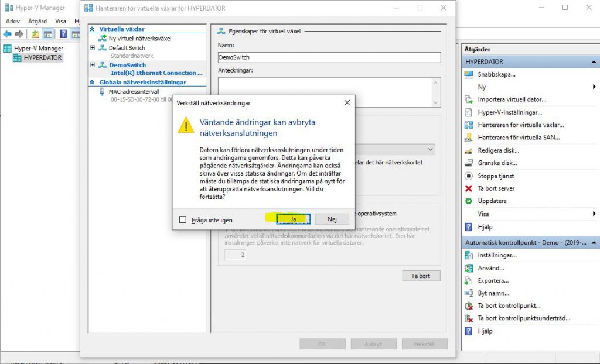The width and height of the screenshot is (600, 364).
Task: Click Exportera checkpoint action
Action: (x=493, y=281)
